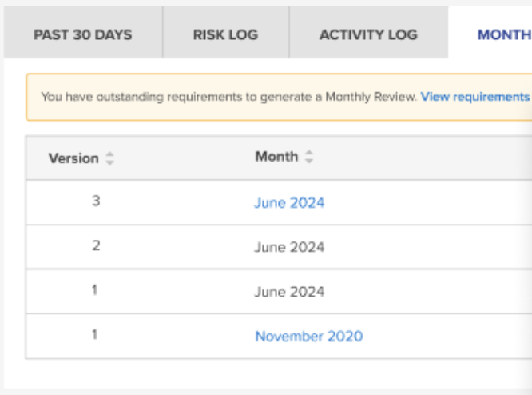Click the Month column header label
532x395 pixels.
276,157
